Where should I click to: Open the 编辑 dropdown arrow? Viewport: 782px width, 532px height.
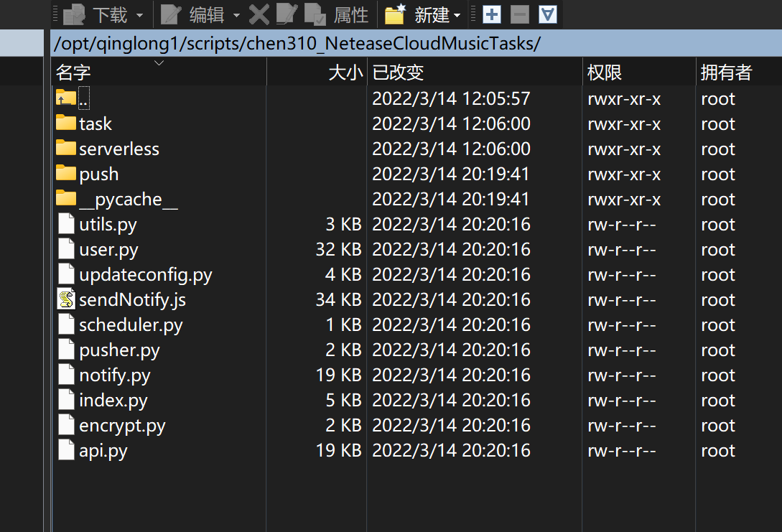237,14
